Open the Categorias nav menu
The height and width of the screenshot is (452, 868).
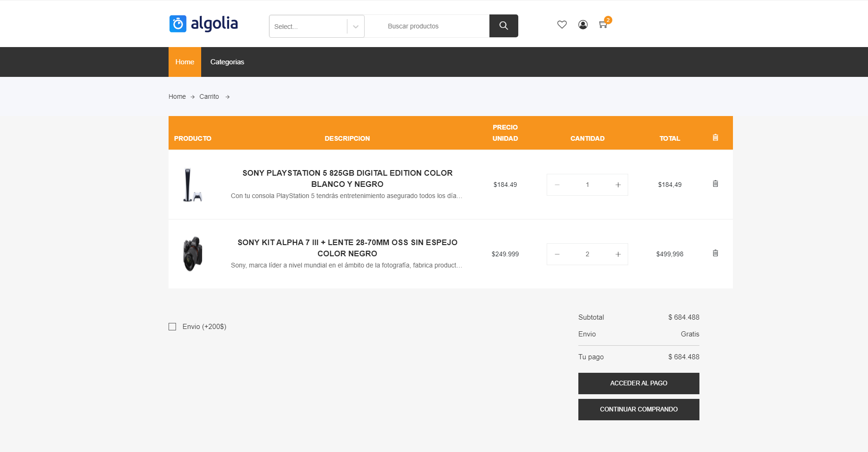227,62
